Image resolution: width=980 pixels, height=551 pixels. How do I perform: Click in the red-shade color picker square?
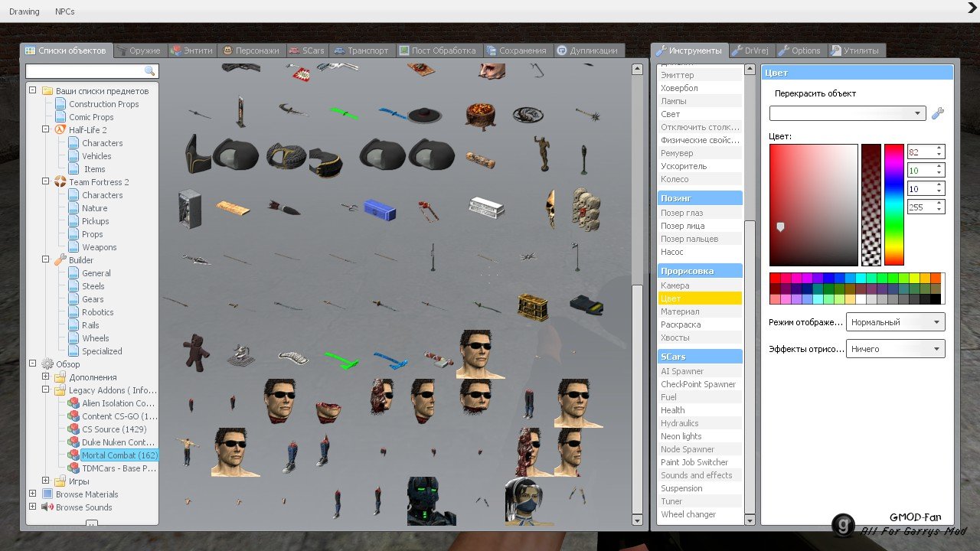tap(814, 204)
